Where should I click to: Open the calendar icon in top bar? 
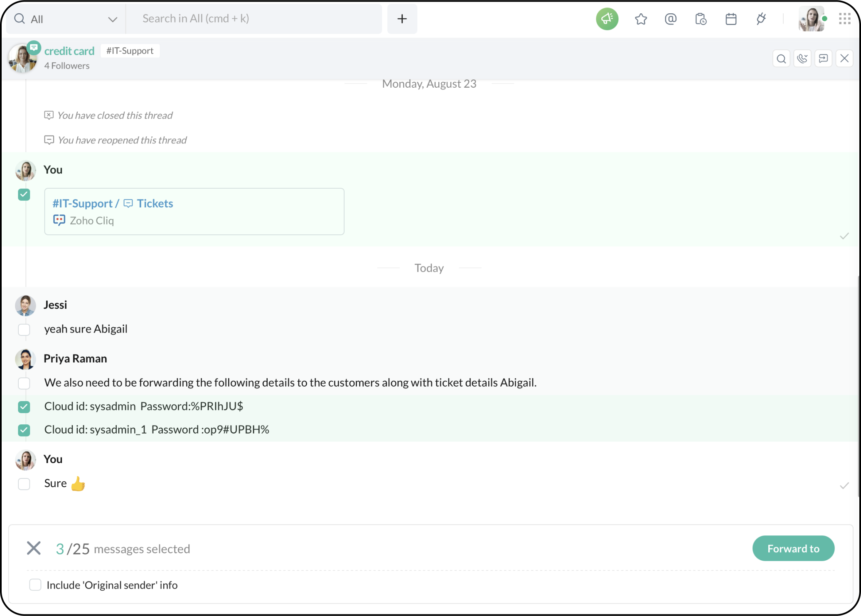(x=731, y=19)
